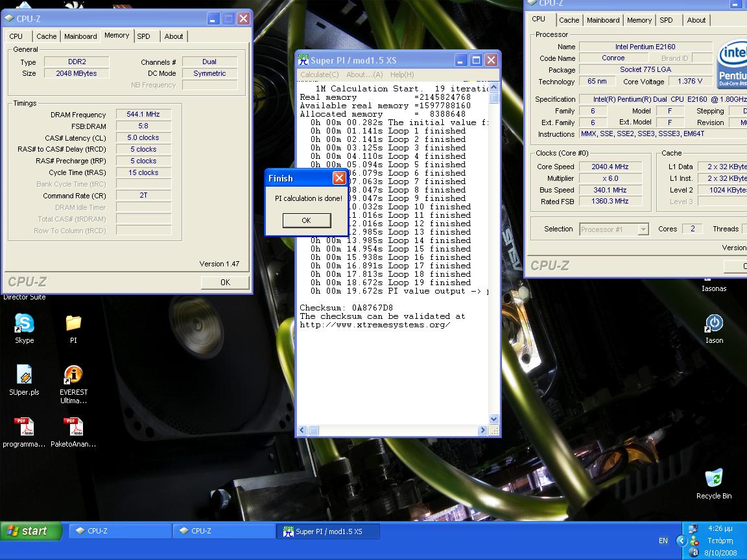Open the About...(A) menu in Super PI
This screenshot has height=560, width=747.
click(x=364, y=75)
